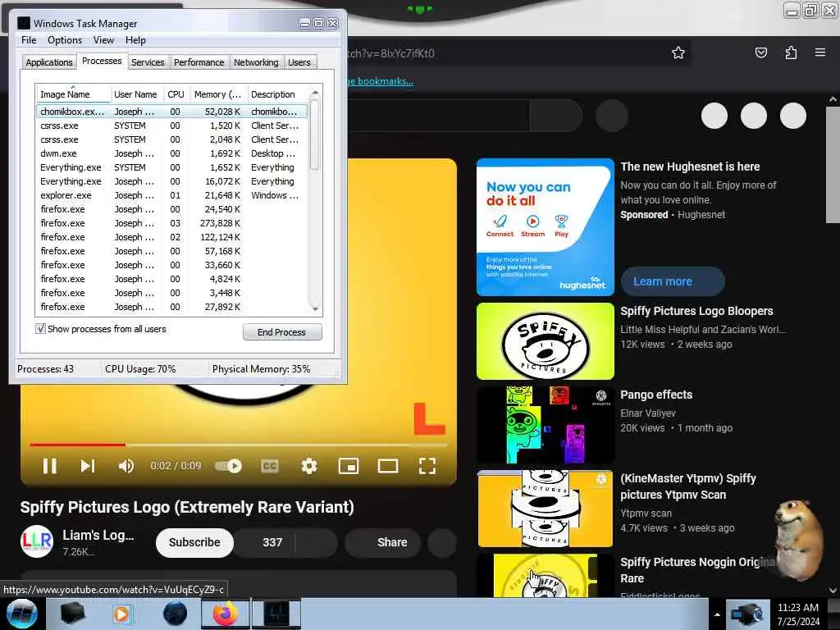Open KineMaster Ytpmv Spiffy video title
The width and height of the screenshot is (840, 630).
point(688,486)
